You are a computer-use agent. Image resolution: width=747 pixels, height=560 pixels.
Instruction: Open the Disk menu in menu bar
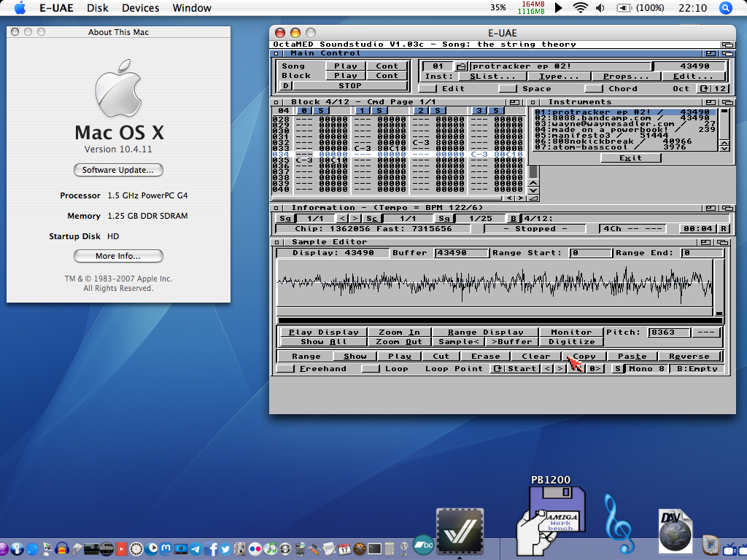coord(97,8)
